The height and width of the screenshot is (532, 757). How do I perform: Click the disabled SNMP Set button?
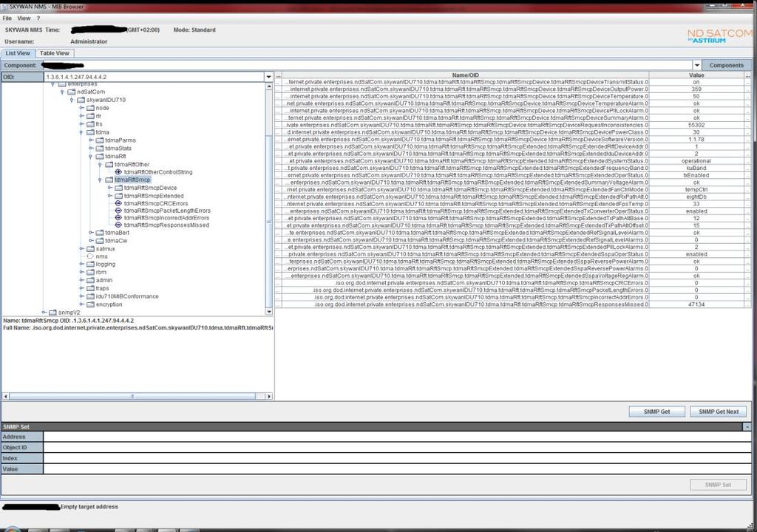(x=718, y=485)
